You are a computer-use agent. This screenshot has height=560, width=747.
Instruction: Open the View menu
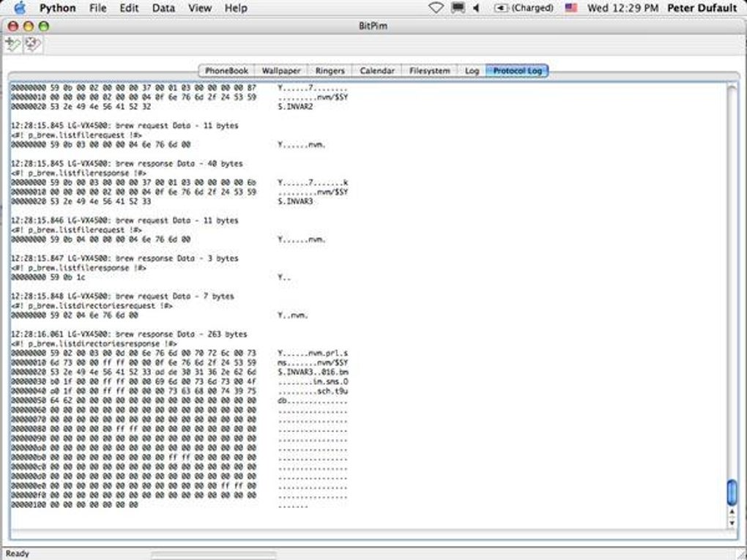[x=200, y=8]
